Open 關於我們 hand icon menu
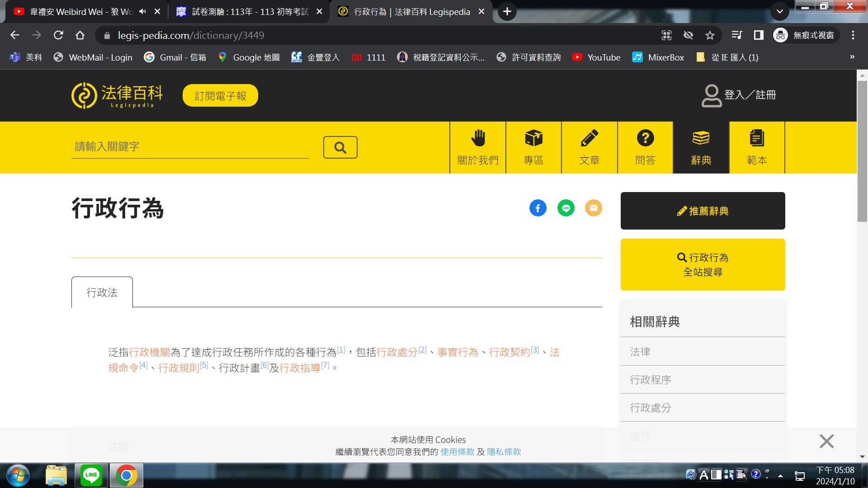The height and width of the screenshot is (488, 868). coord(477,147)
